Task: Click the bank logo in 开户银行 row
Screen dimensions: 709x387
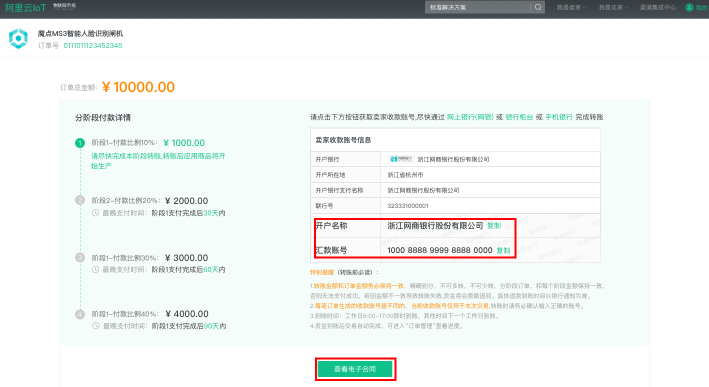Action: tap(401, 159)
